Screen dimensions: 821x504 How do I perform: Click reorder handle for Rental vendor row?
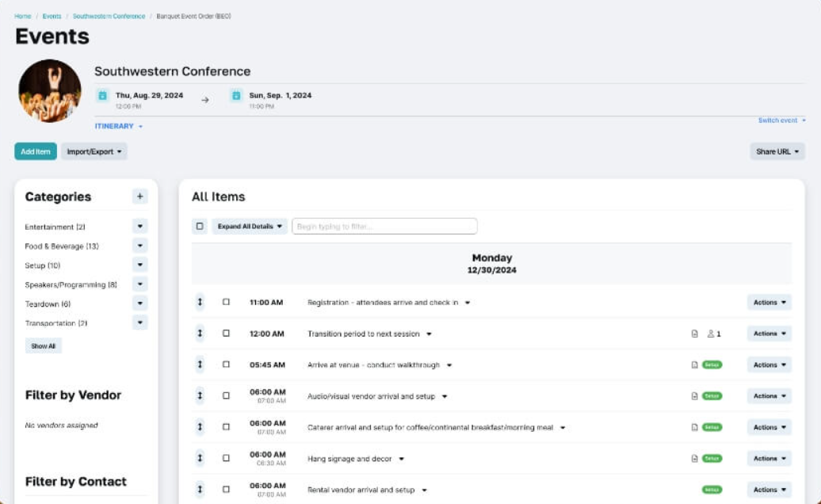pos(200,490)
